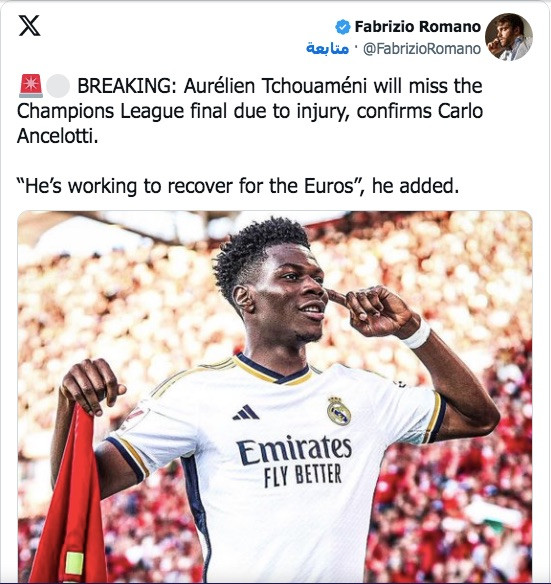Open the attached photo of the player

(x=275, y=397)
